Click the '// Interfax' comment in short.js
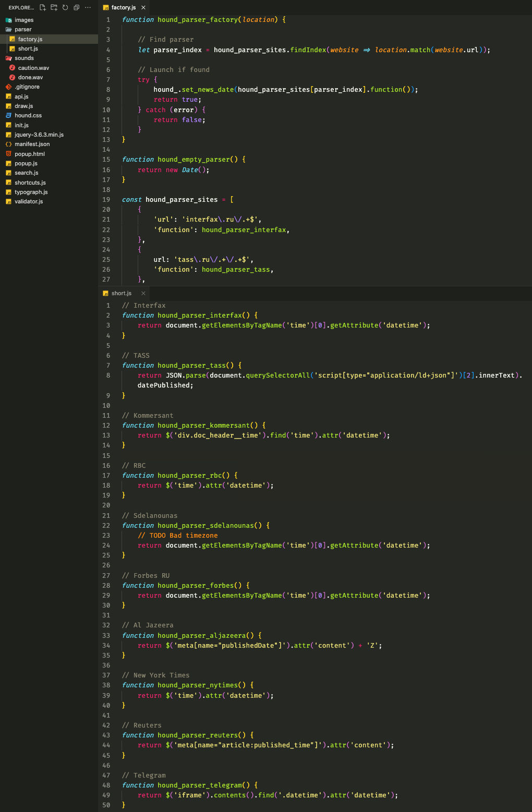Screen dimensions: 532x812 [144, 306]
